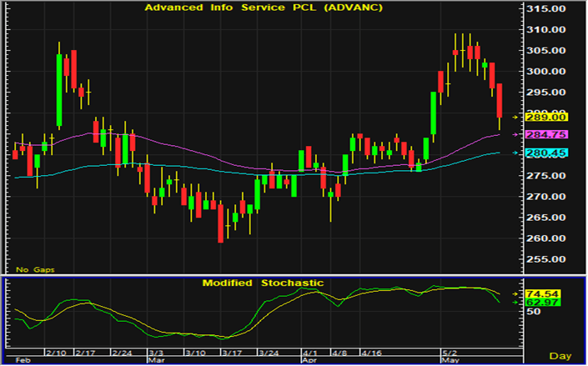
Task: Click the yellow arrow beside 289.00
Action: pos(515,117)
